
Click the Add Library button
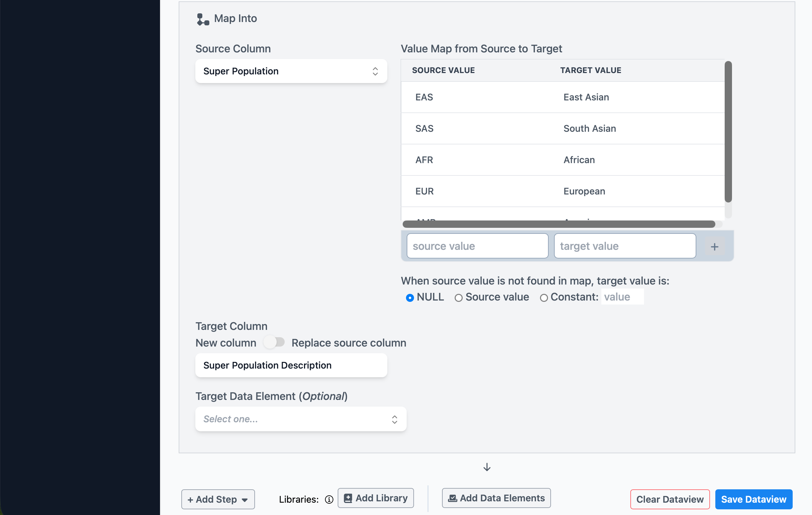click(376, 498)
